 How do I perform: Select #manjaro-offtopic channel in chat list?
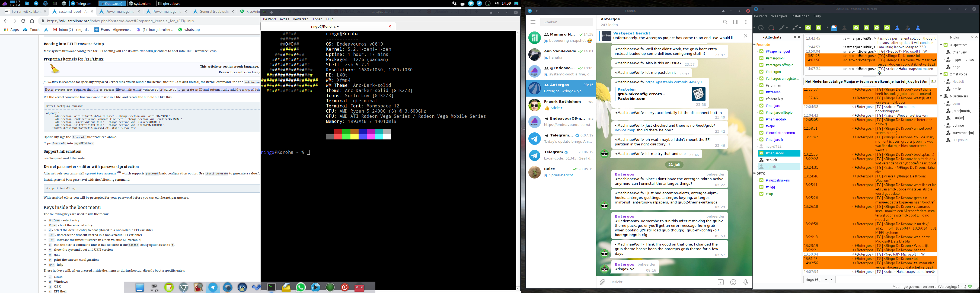point(779,112)
